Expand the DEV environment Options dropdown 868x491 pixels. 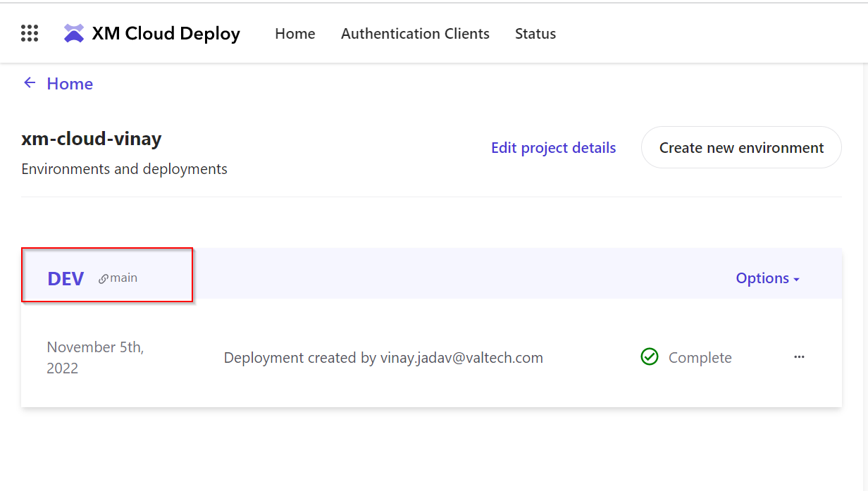767,278
